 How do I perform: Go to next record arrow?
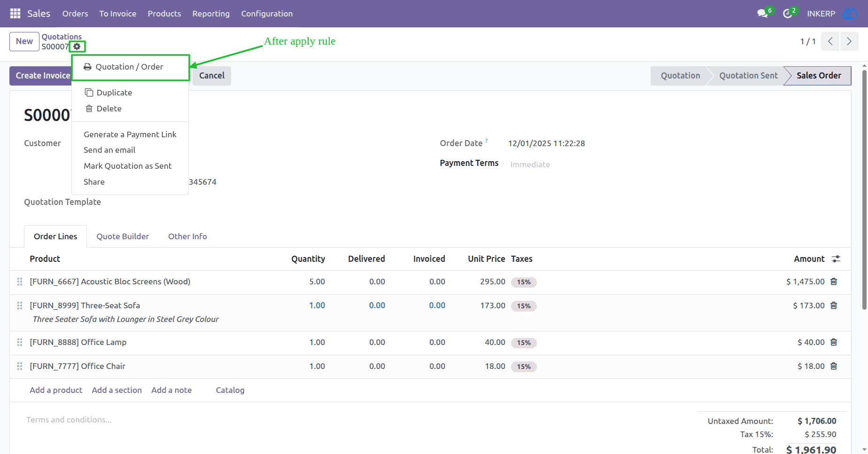(849, 41)
